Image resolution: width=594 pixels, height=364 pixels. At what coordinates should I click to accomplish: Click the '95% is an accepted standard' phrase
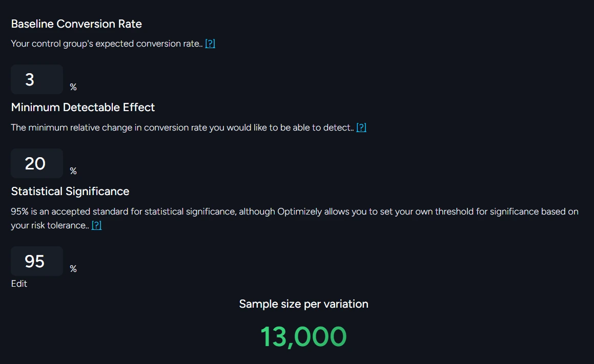click(x=70, y=211)
